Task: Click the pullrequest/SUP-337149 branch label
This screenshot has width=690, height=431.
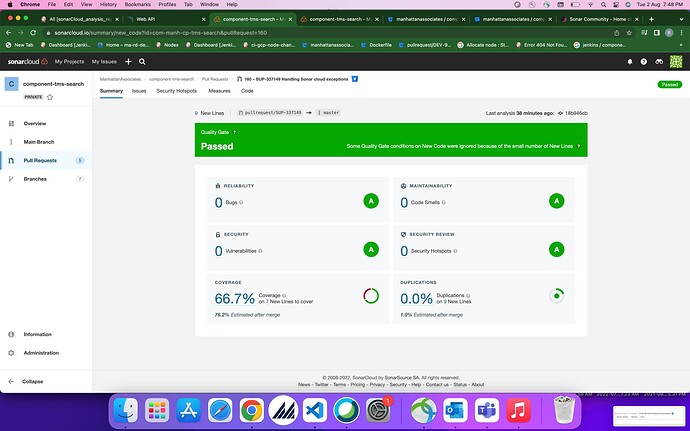Action: pyautogui.click(x=270, y=113)
